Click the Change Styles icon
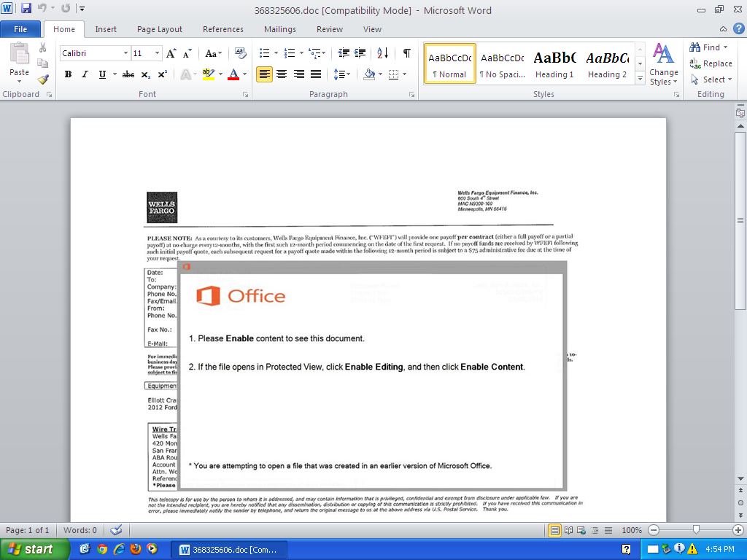747x560 pixels. pos(664,64)
